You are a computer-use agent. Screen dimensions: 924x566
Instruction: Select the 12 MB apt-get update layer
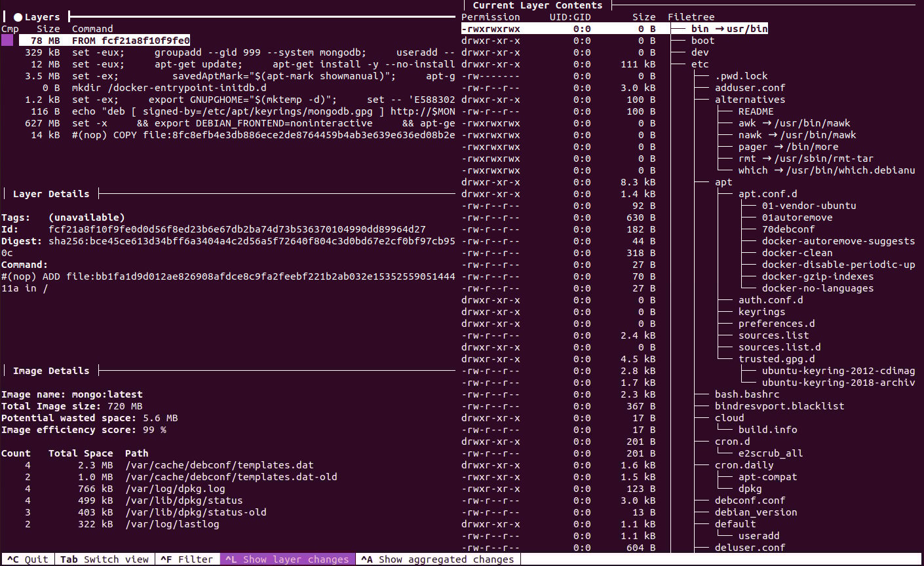[x=242, y=64]
